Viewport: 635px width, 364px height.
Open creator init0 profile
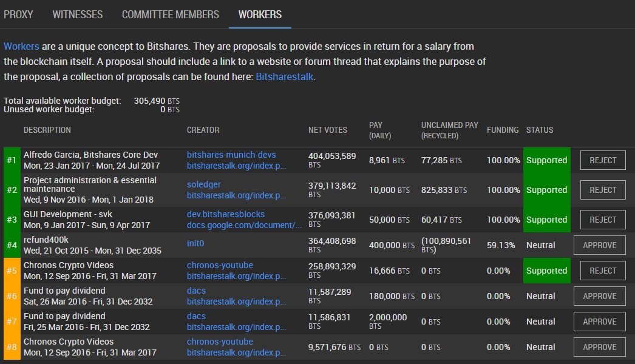pyautogui.click(x=195, y=243)
